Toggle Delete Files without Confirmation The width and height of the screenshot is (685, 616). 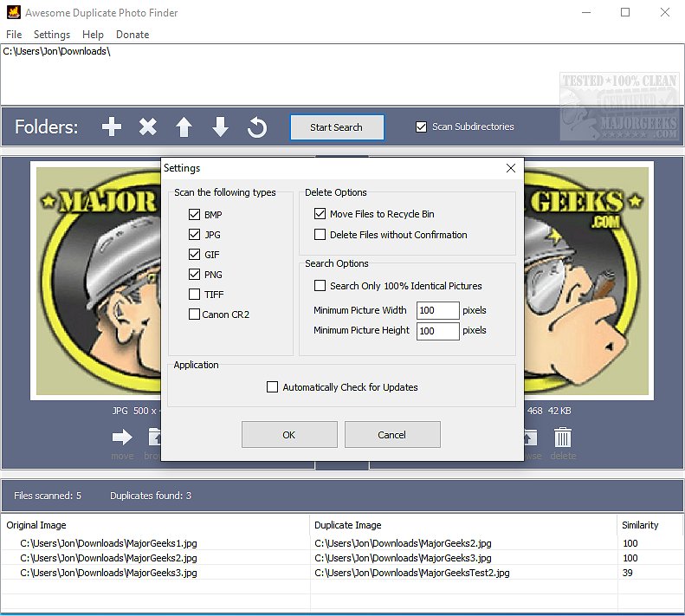pyautogui.click(x=320, y=235)
